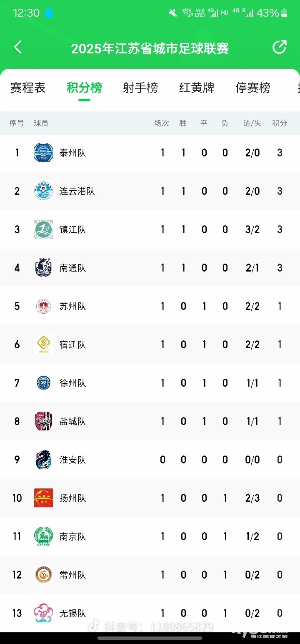Tap the Nantong team (南通队) wolf logo
The height and width of the screenshot is (644, 300).
[43, 268]
